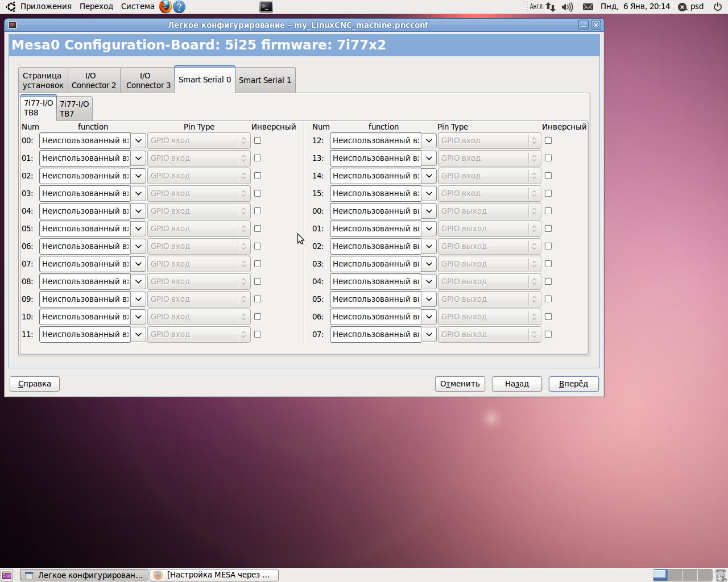Open function dropdown arrow for row 12
The width and height of the screenshot is (728, 582).
coord(429,140)
